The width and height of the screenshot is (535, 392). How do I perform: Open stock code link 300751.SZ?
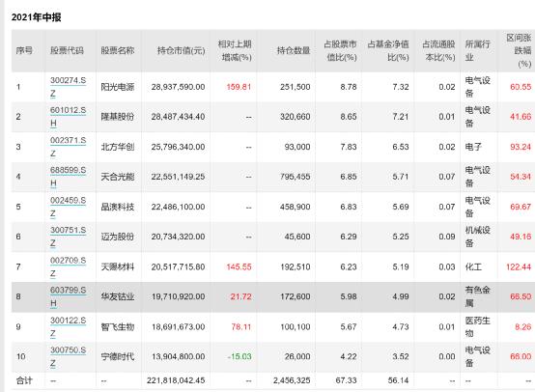pyautogui.click(x=68, y=237)
